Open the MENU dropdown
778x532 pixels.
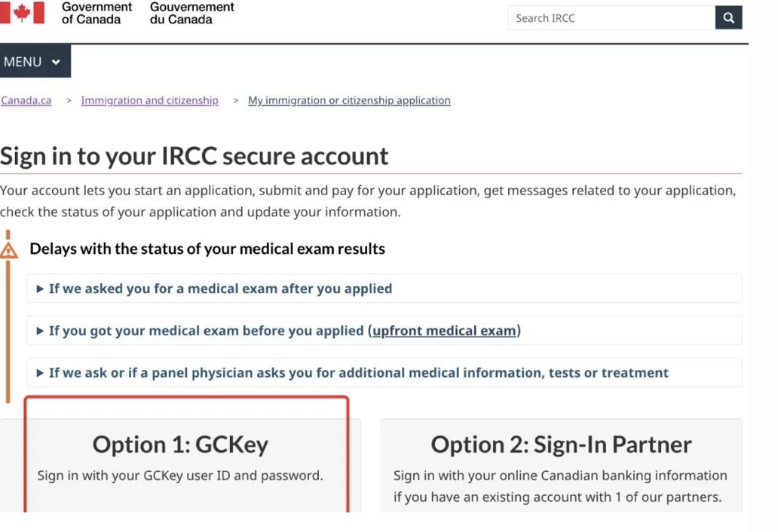click(35, 62)
